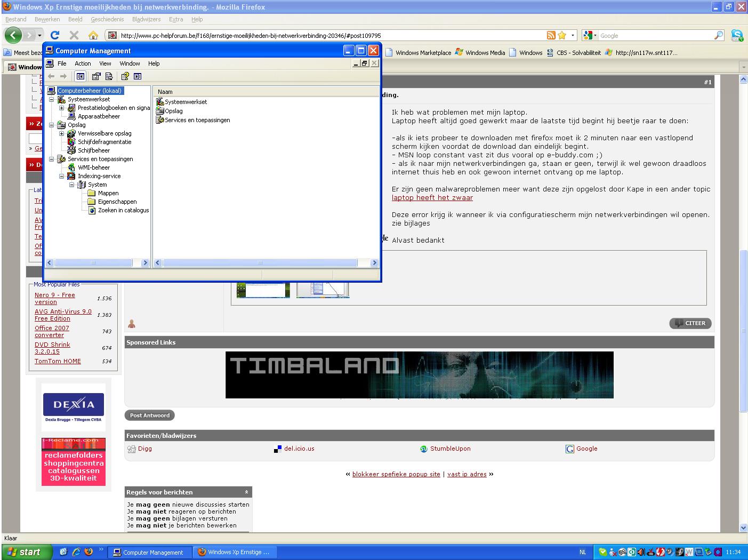The width and height of the screenshot is (748, 560).
Task: Click Dexia advertisement banner
Action: click(x=74, y=407)
